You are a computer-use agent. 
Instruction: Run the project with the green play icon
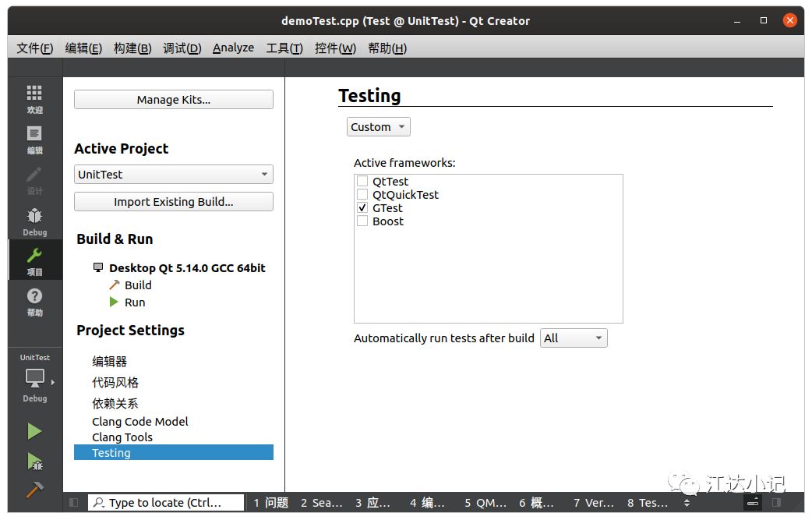(34, 431)
